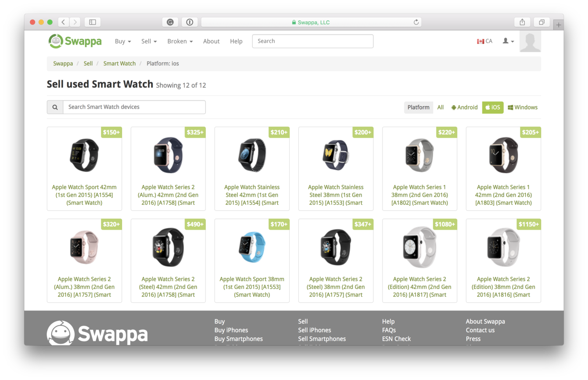This screenshot has width=588, height=380.
Task: Open the Help menu item
Action: point(236,41)
